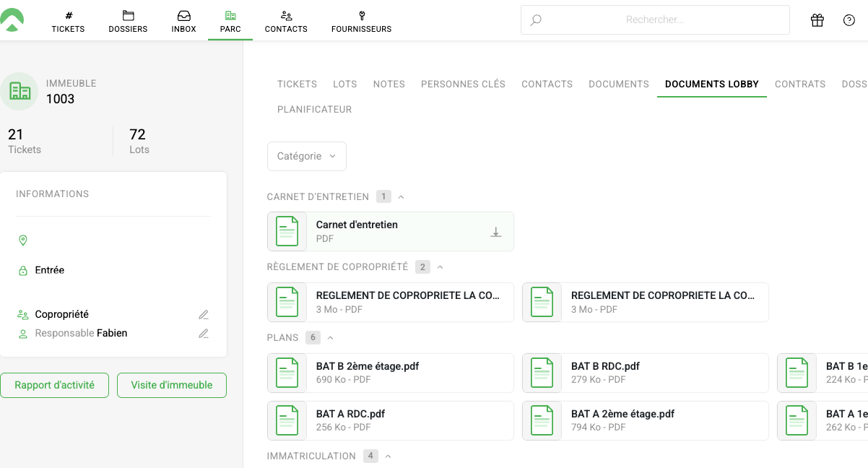This screenshot has width=868, height=468.
Task: Focus the Rechercher search field
Action: click(654, 20)
